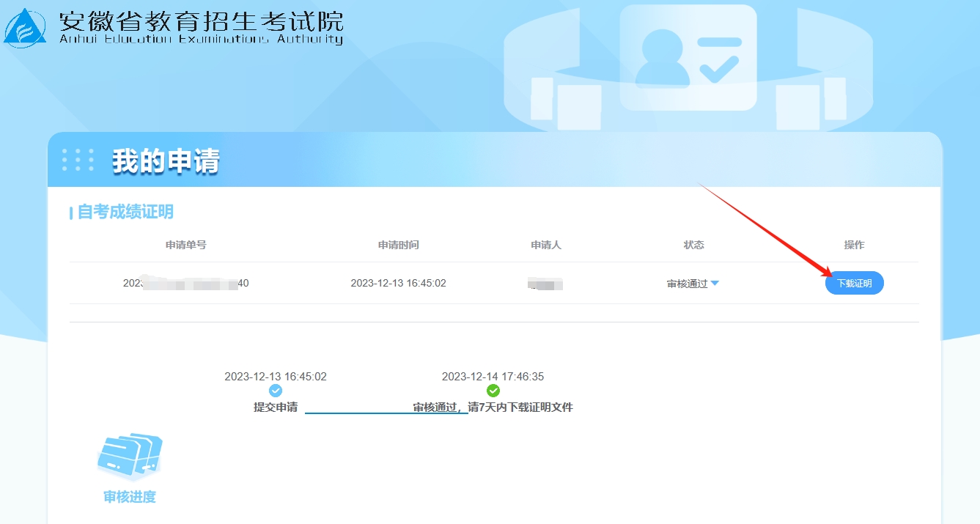Viewport: 980px width, 524px height.
Task: Select the 提交申请 step label
Action: 276,407
